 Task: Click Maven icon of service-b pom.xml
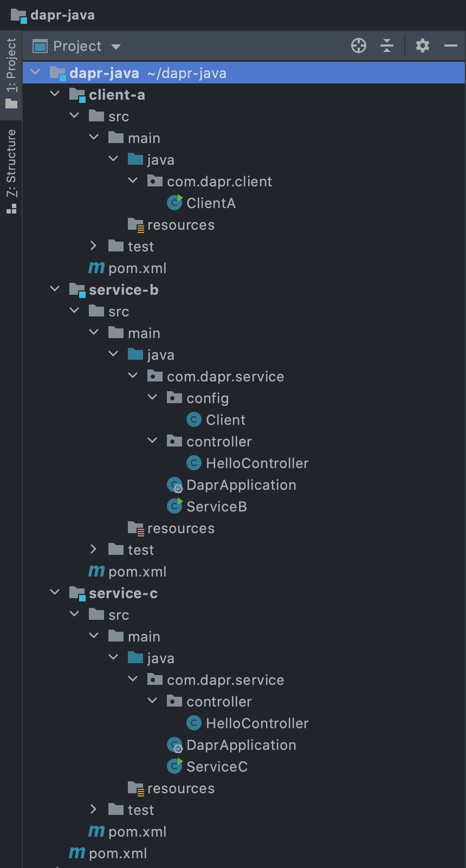coord(96,571)
